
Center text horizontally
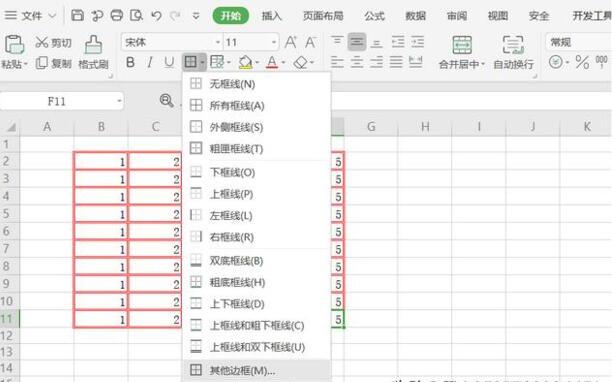(x=357, y=62)
